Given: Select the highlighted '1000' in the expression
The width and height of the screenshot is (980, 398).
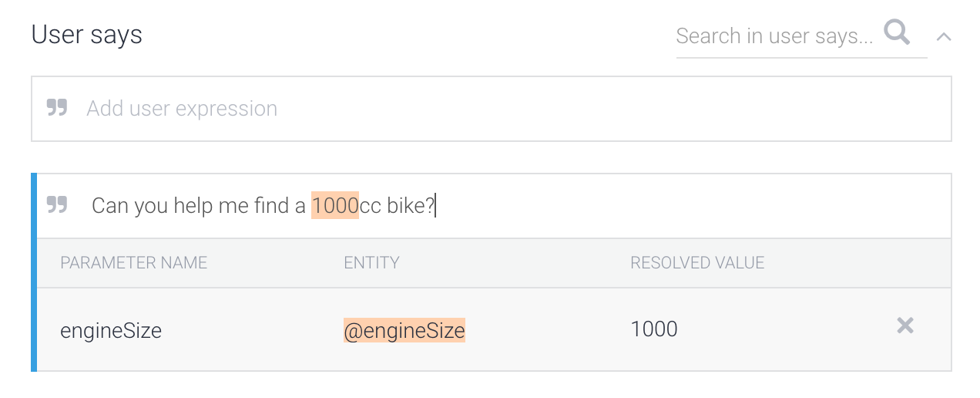Looking at the screenshot, I should (335, 206).
